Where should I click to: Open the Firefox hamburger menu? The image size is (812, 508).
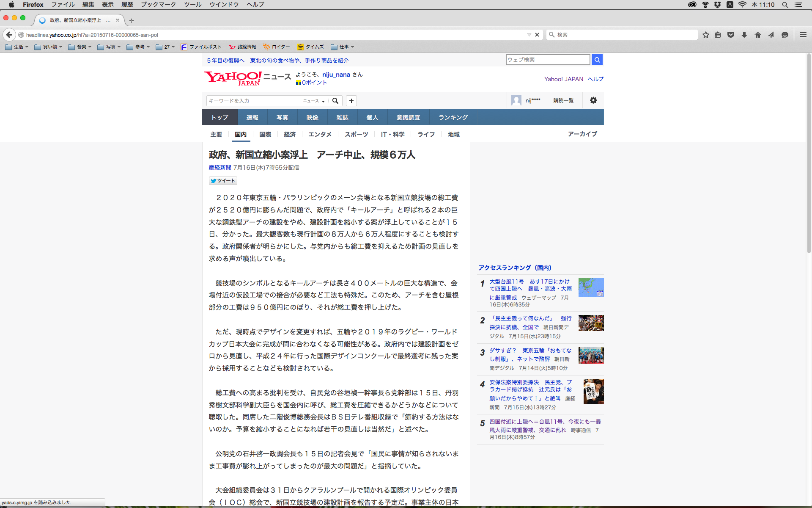(x=803, y=35)
